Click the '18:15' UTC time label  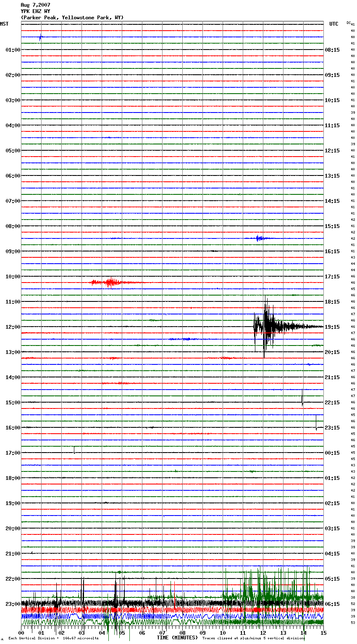[x=332, y=302]
